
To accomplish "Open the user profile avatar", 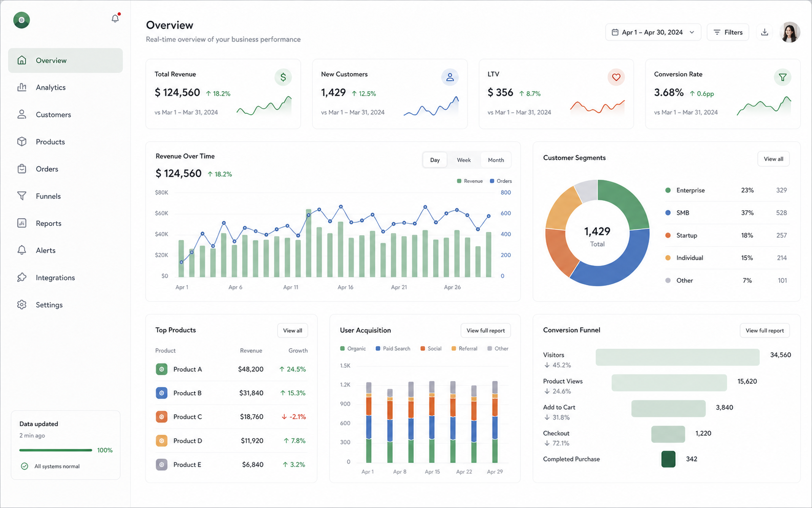I will pyautogui.click(x=790, y=32).
